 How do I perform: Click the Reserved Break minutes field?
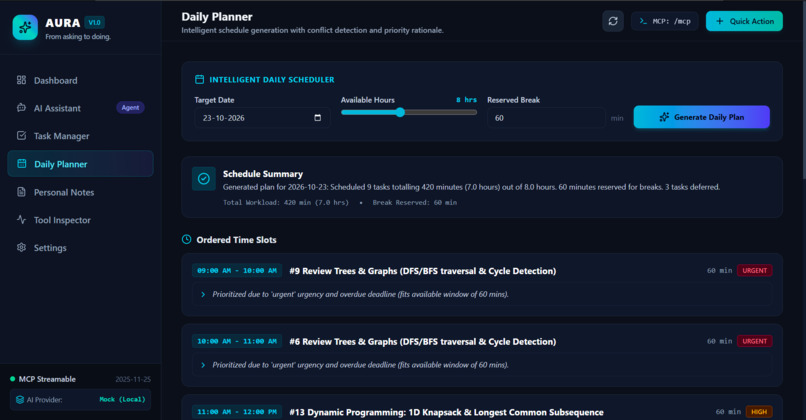[546, 118]
